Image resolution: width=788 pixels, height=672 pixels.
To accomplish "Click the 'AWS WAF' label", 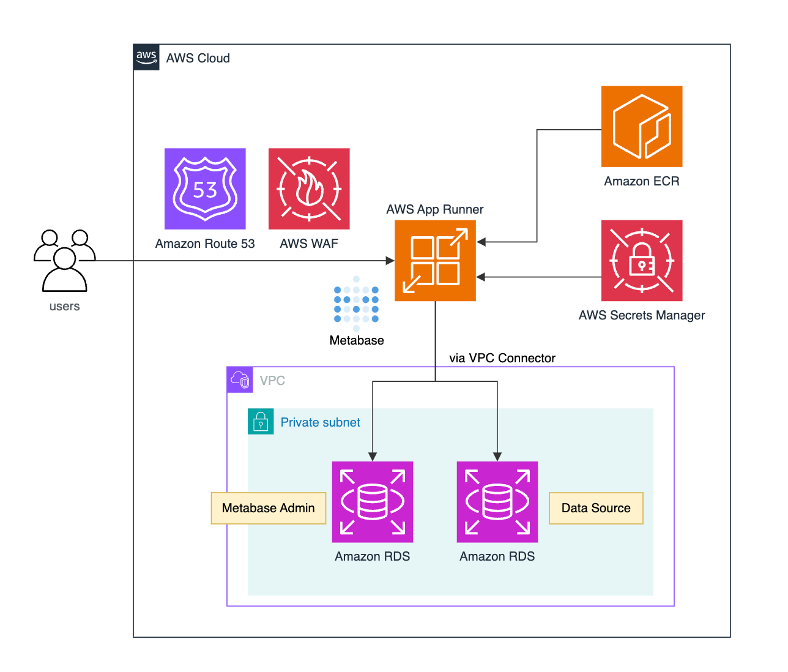I will 309,244.
